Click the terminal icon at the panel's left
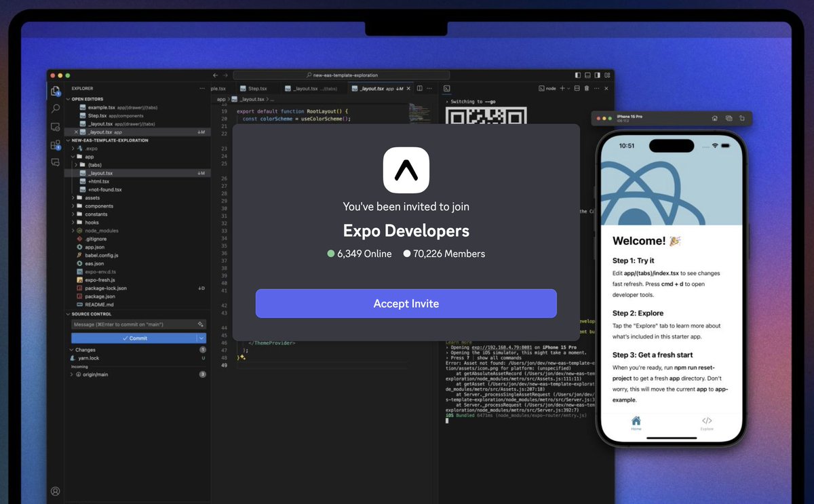 tap(447, 88)
